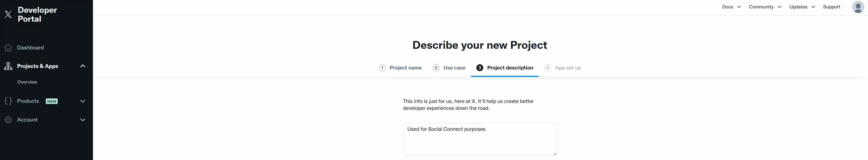The width and height of the screenshot is (868, 160).
Task: Click the Account gear icon
Action: point(8,120)
